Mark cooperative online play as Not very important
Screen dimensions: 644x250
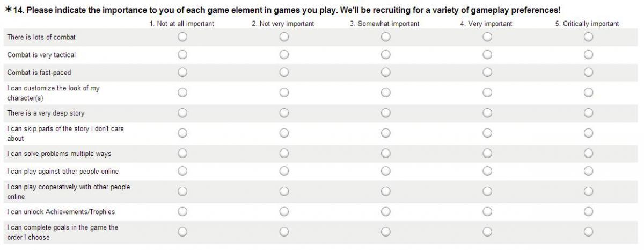[284, 191]
